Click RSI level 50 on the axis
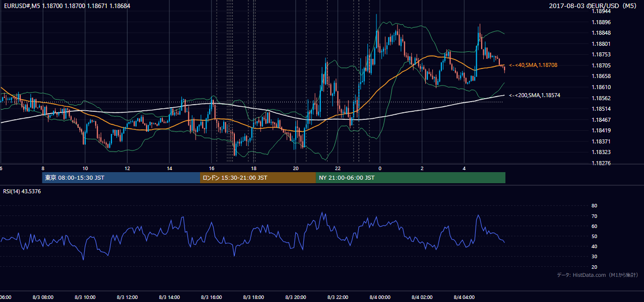The height and width of the screenshot is (302, 644). coord(594,236)
